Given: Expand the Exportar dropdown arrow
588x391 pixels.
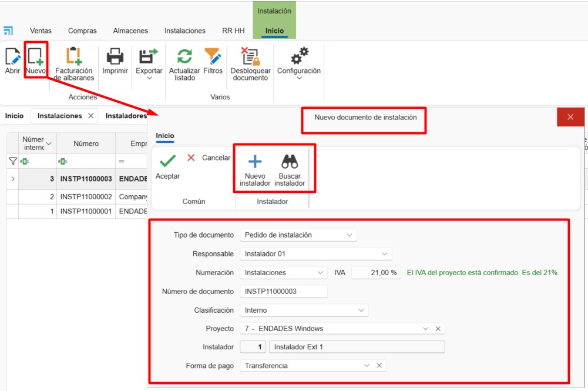Looking at the screenshot, I should 149,78.
